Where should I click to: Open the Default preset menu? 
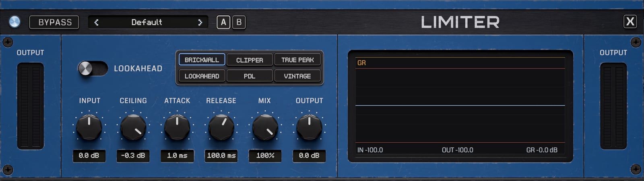[x=147, y=22]
